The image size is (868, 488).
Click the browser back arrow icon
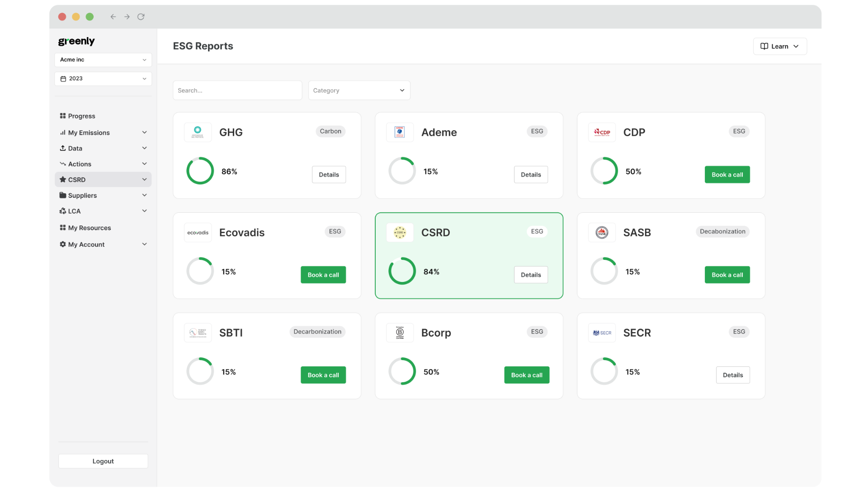tap(113, 17)
